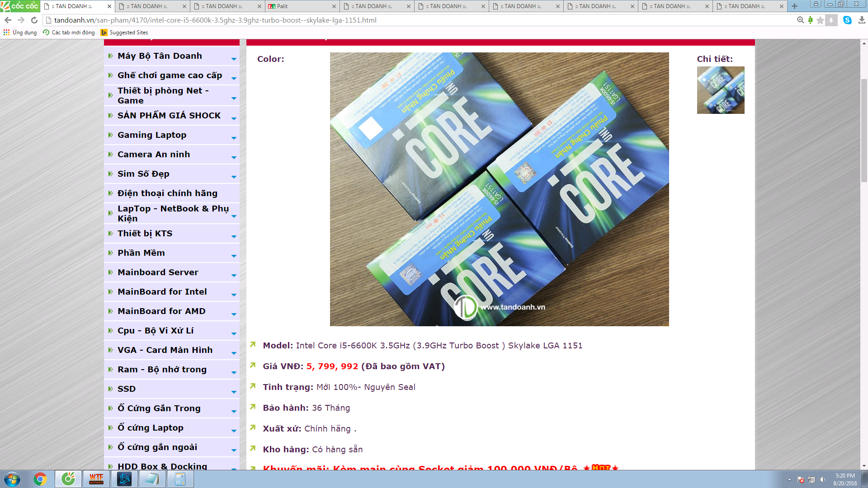Switch to the second TAN DOANH tab

point(149,6)
